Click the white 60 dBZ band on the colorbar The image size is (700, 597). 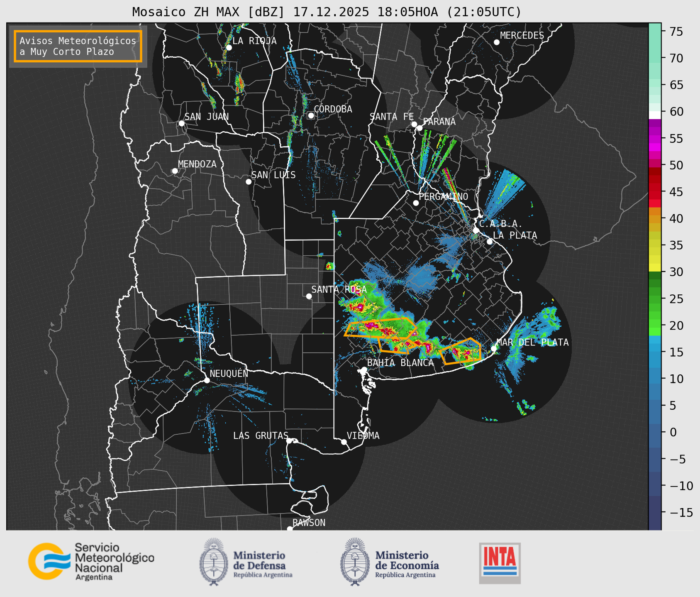(655, 115)
